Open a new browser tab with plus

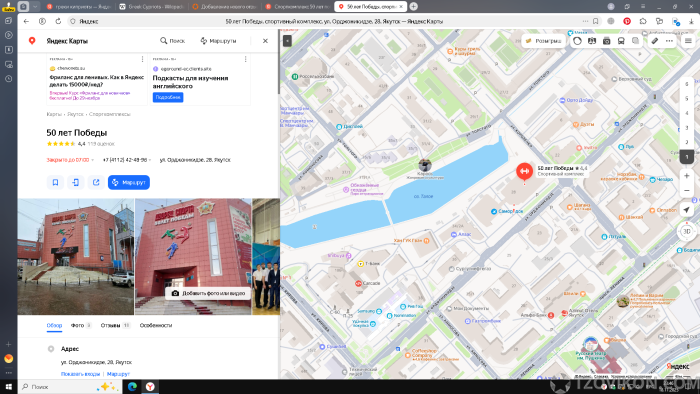pyautogui.click(x=413, y=6)
